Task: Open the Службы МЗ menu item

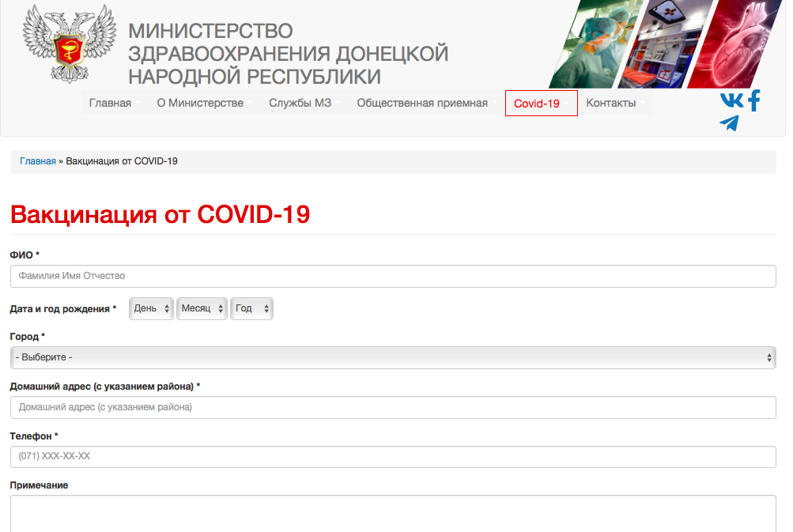Action: (300, 104)
